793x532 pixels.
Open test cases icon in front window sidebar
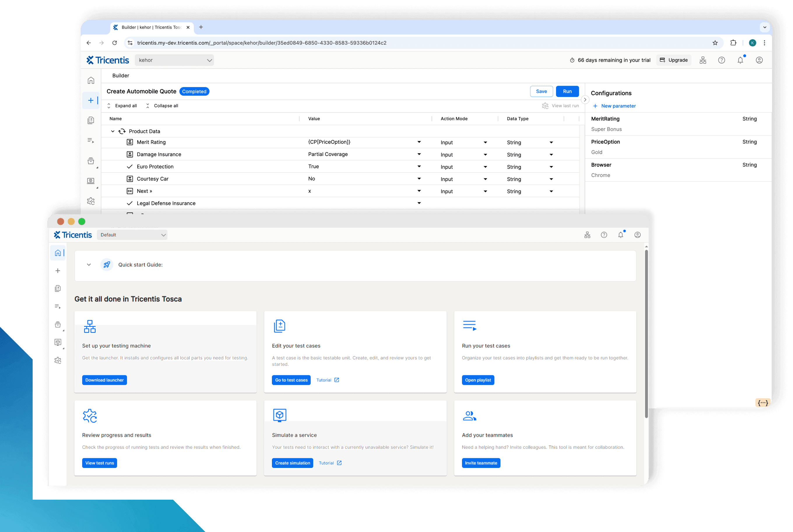pos(58,288)
